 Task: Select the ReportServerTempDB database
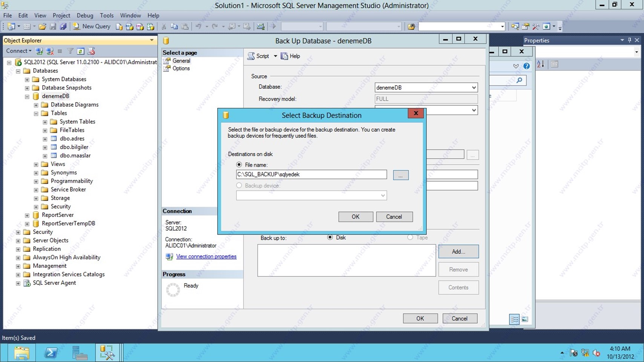(x=68, y=224)
